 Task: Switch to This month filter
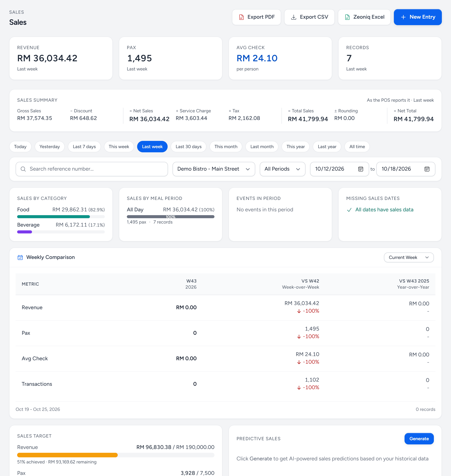point(226,147)
